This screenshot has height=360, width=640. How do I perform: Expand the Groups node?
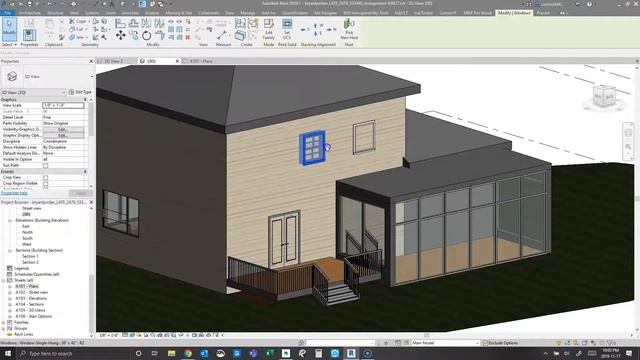coord(3,328)
